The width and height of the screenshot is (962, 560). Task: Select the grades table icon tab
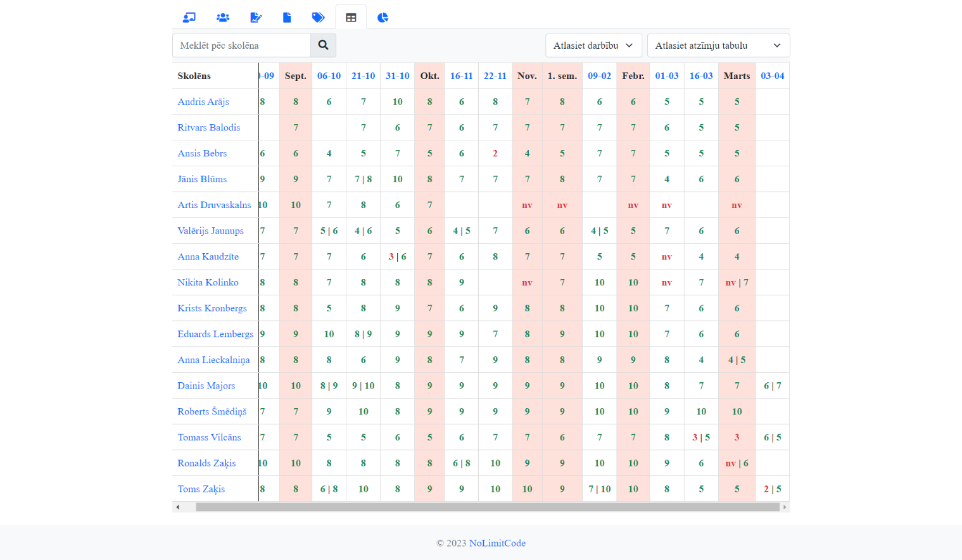point(351,18)
